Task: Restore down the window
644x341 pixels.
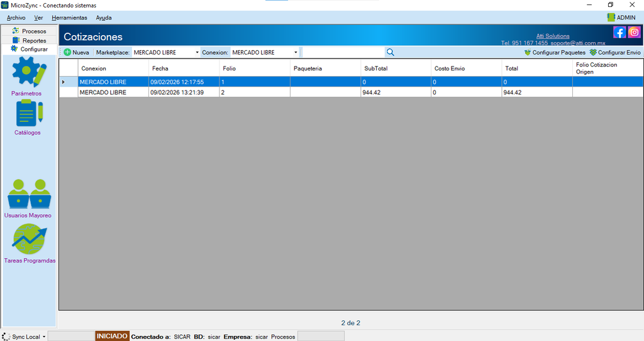Action: pos(610,5)
